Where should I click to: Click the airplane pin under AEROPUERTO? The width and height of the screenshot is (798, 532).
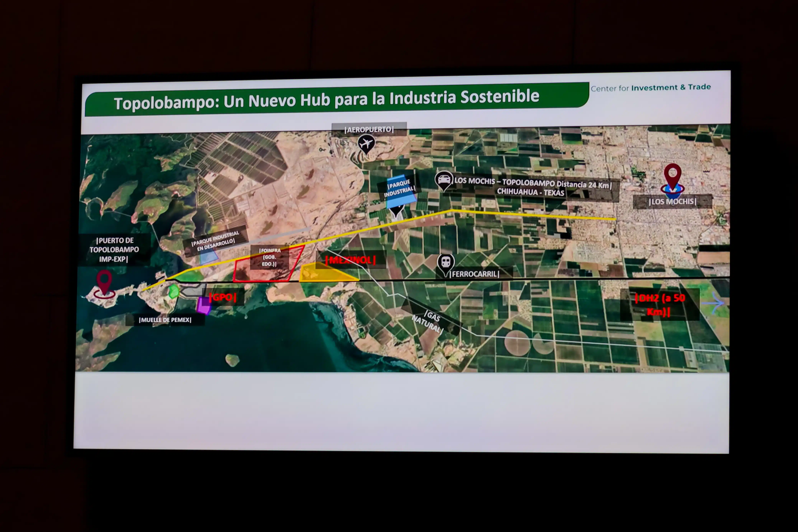[x=366, y=144]
